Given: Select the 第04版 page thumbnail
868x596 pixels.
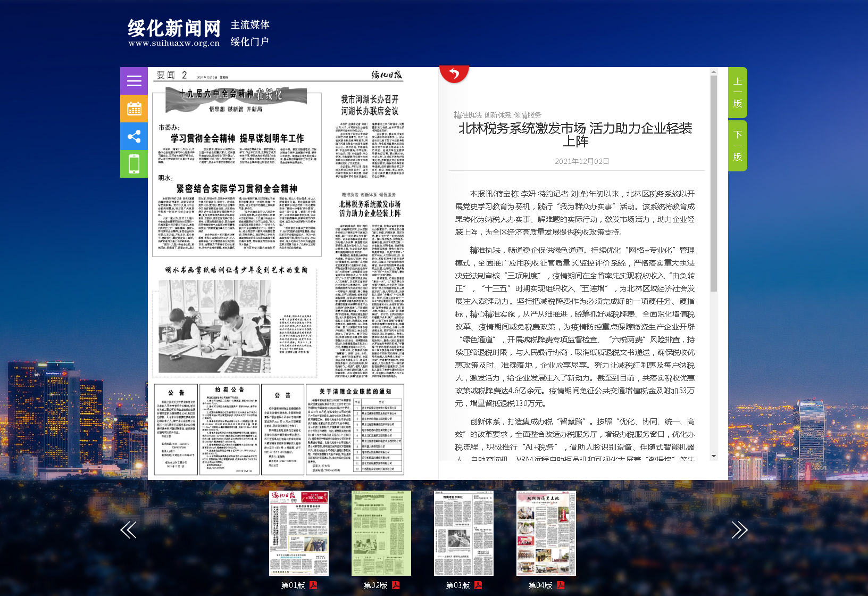Looking at the screenshot, I should [x=546, y=533].
